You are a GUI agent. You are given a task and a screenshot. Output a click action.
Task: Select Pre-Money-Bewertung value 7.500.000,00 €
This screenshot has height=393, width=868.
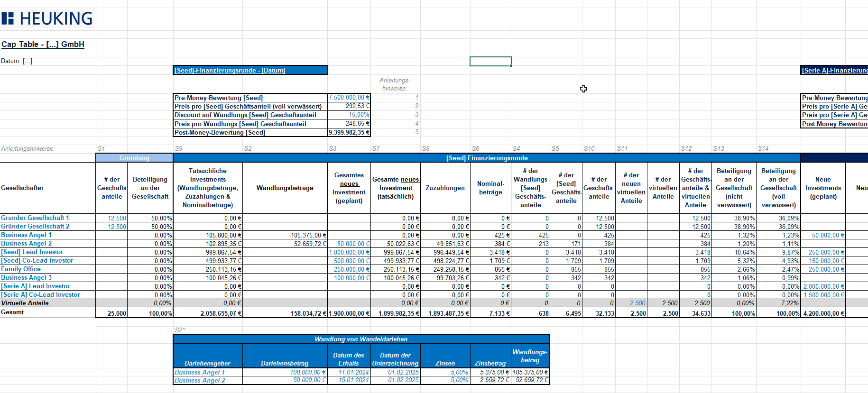tap(349, 98)
